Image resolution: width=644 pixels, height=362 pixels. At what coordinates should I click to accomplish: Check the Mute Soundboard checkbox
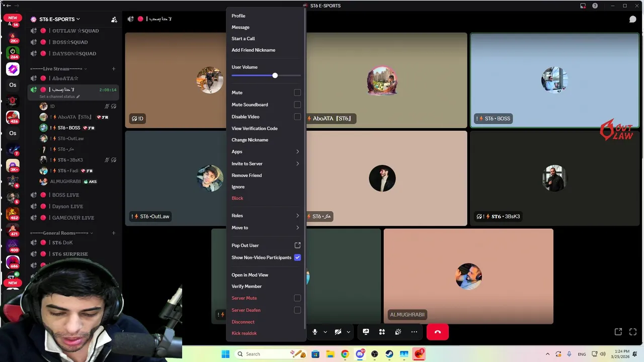pyautogui.click(x=297, y=105)
